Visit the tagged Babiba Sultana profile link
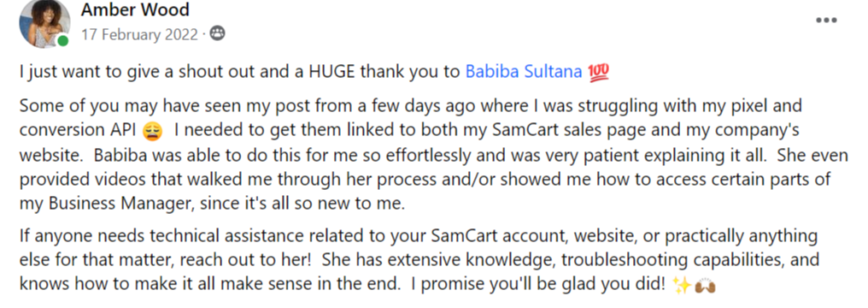Viewport: 868px width, 308px height. pos(524,72)
